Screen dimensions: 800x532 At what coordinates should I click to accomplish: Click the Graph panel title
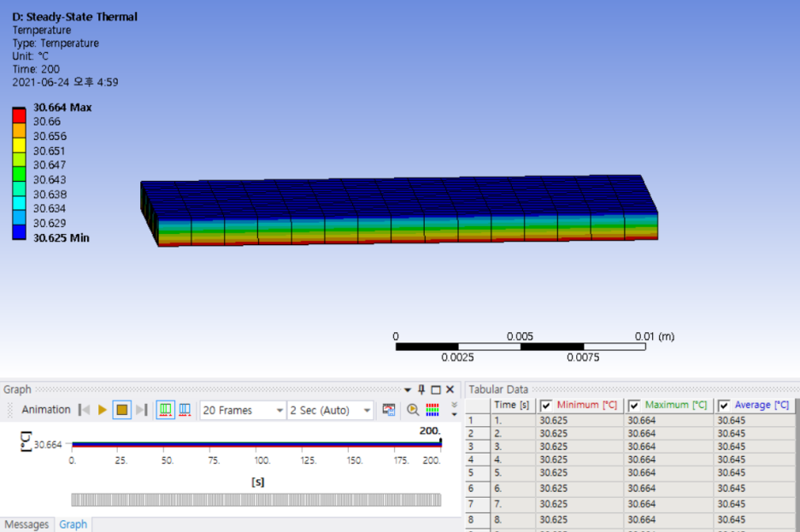coord(17,390)
